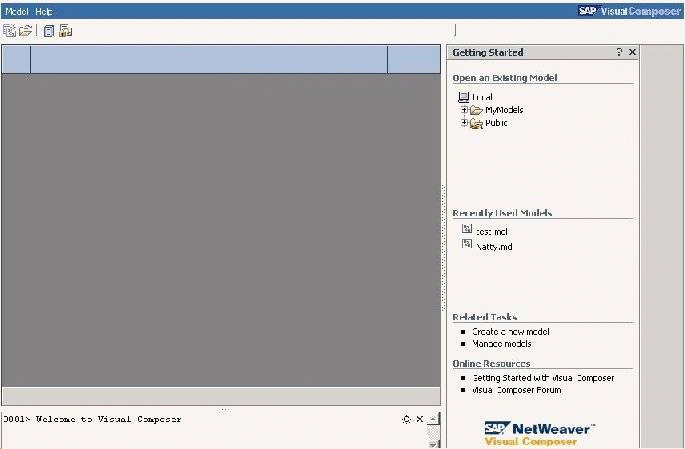This screenshot has height=449, width=685.
Task: Open the Model menu
Action: click(17, 11)
